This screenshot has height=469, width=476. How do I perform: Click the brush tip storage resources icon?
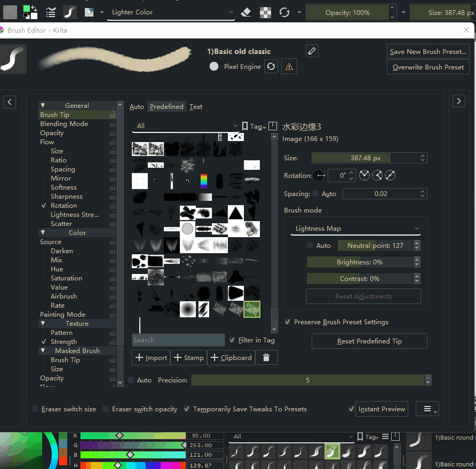[273, 126]
